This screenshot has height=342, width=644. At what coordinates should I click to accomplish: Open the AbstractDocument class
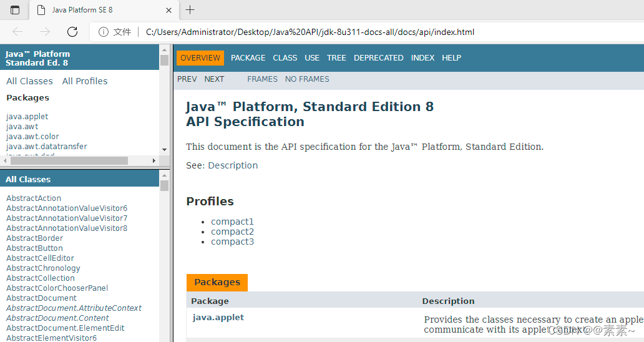[41, 298]
